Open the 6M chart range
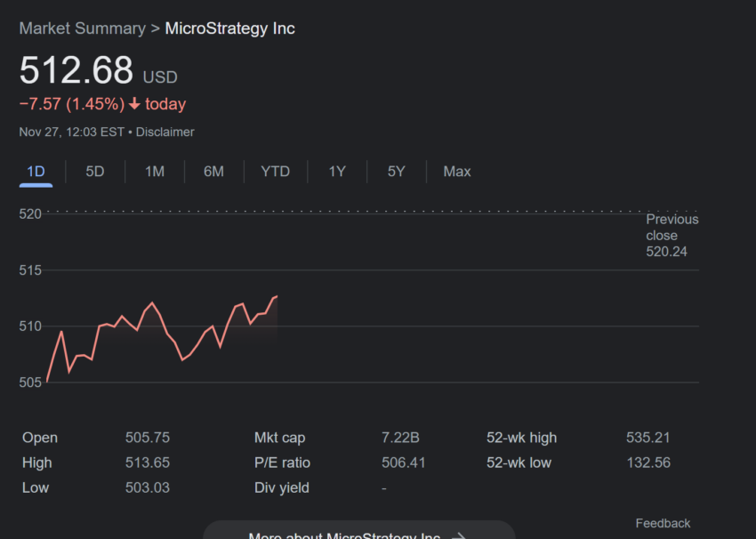 click(x=213, y=172)
